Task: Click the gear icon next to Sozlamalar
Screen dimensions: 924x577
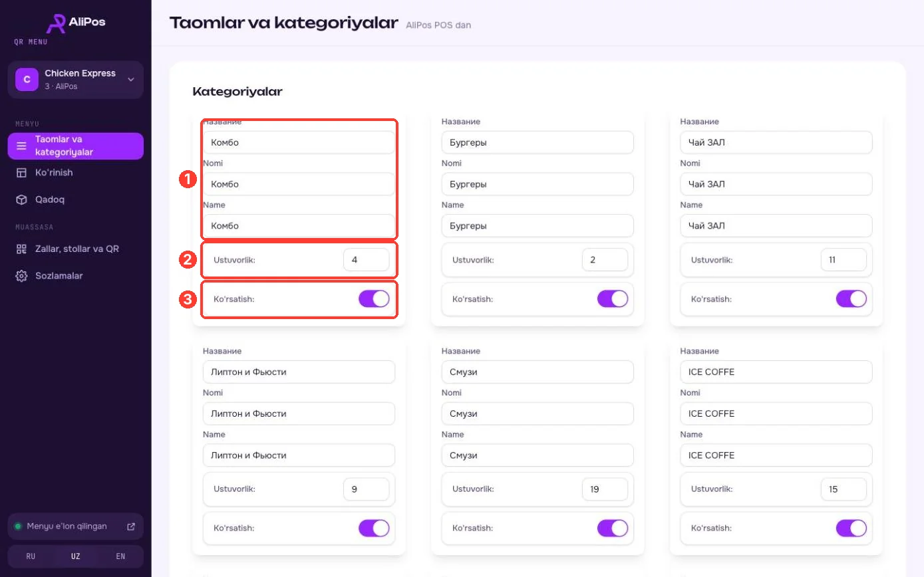Action: pyautogui.click(x=21, y=275)
